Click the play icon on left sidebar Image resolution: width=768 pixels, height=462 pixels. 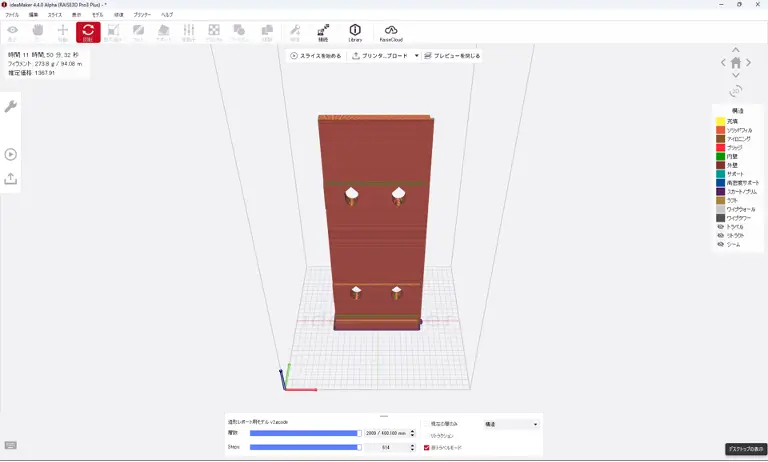(11, 154)
